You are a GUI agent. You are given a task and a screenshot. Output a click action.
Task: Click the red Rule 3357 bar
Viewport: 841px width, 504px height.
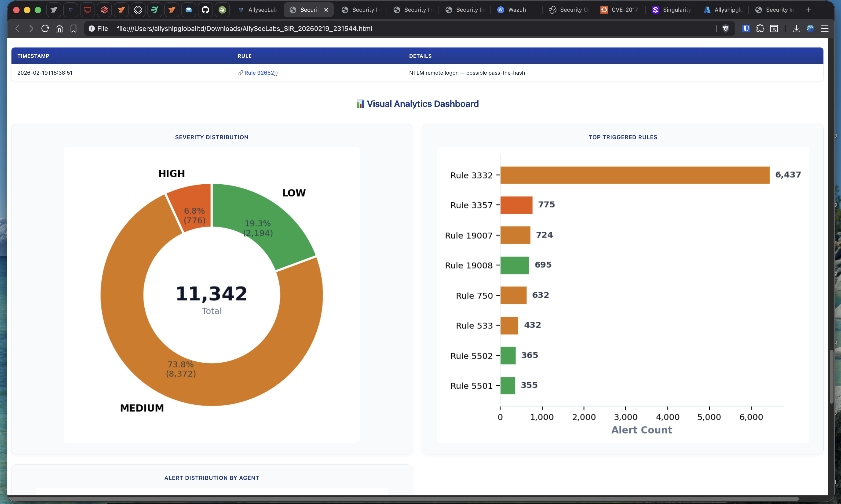[516, 205]
